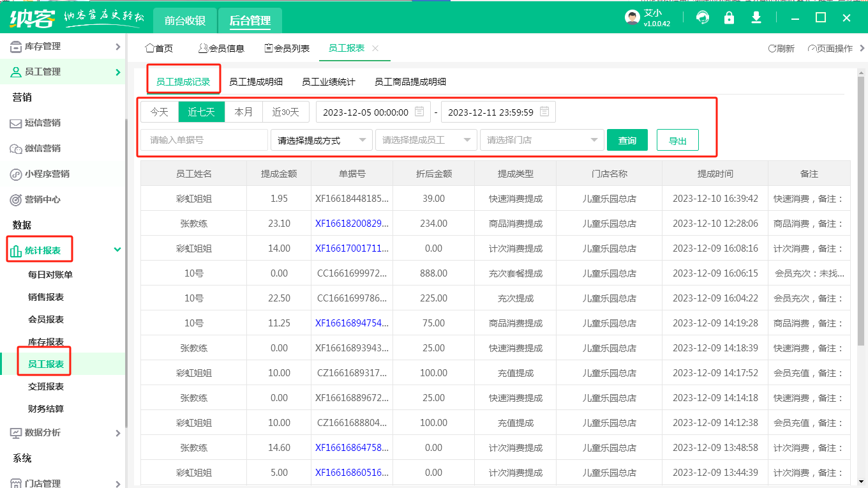Switch to 前台收银 top tab
The width and height of the screenshot is (868, 488).
(184, 20)
